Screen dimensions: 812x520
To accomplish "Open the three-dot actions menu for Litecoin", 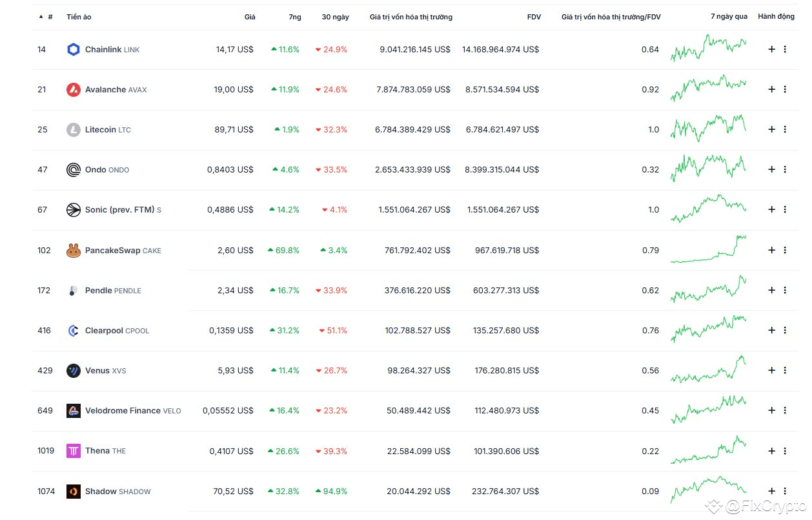I will [x=786, y=129].
